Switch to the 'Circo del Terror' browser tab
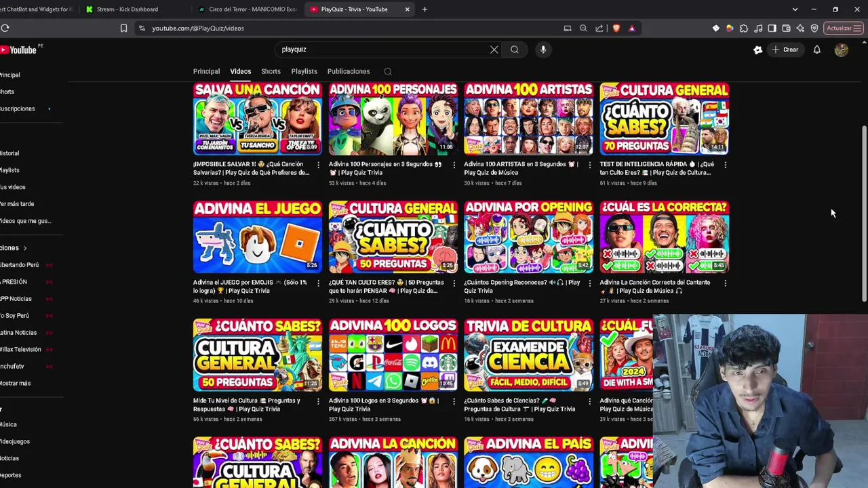The width and height of the screenshot is (868, 488). point(248,9)
